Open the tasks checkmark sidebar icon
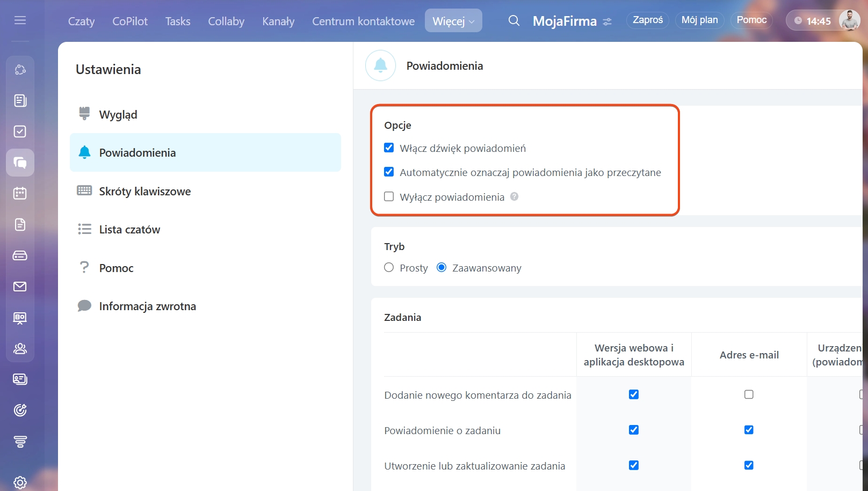Image resolution: width=868 pixels, height=491 pixels. click(x=20, y=131)
